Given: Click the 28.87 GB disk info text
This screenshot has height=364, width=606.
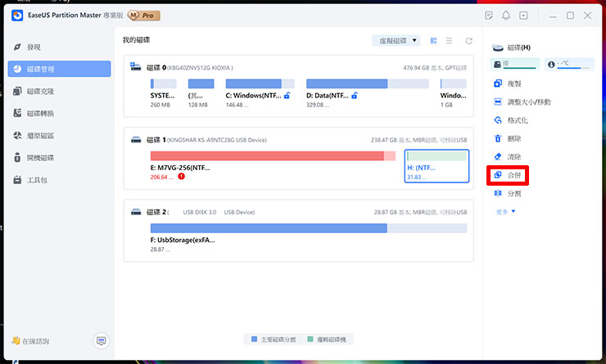Looking at the screenshot, I should click(420, 212).
